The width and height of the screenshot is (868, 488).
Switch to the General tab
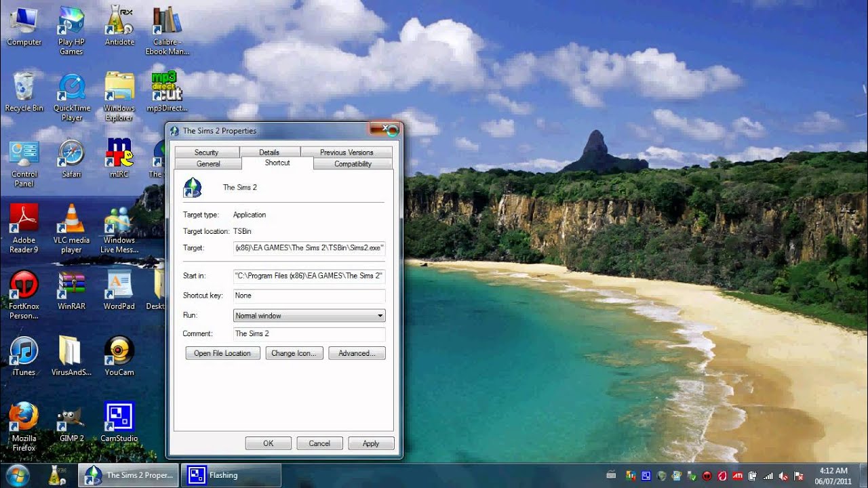(x=208, y=164)
